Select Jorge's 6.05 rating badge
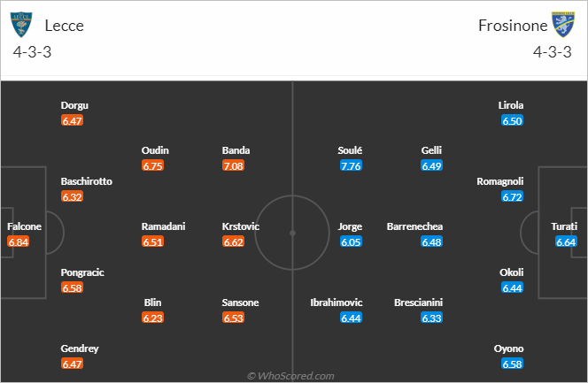This screenshot has width=588, height=383. (351, 241)
